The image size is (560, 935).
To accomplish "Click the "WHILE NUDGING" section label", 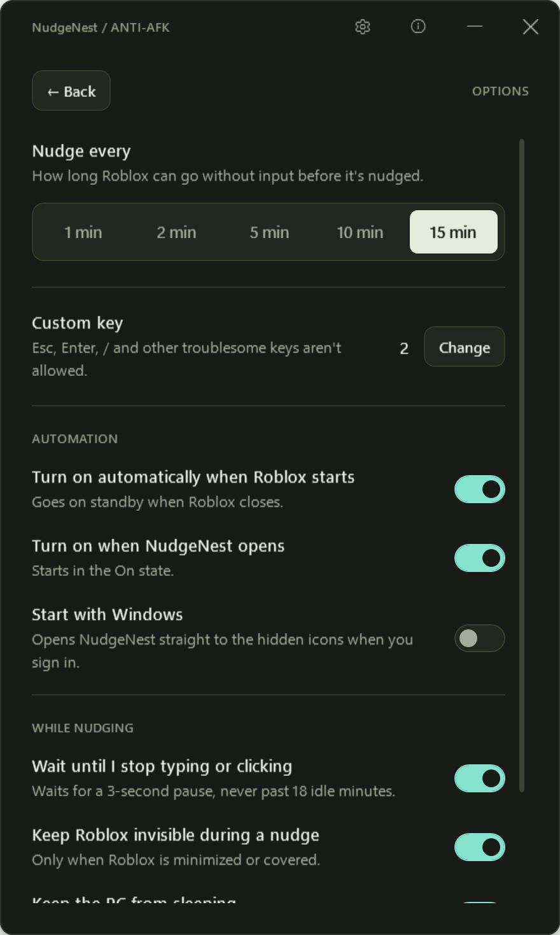I will [x=83, y=728].
